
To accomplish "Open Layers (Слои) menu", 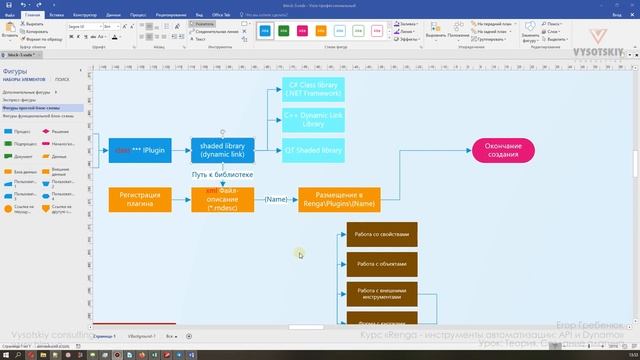I will [x=551, y=31].
